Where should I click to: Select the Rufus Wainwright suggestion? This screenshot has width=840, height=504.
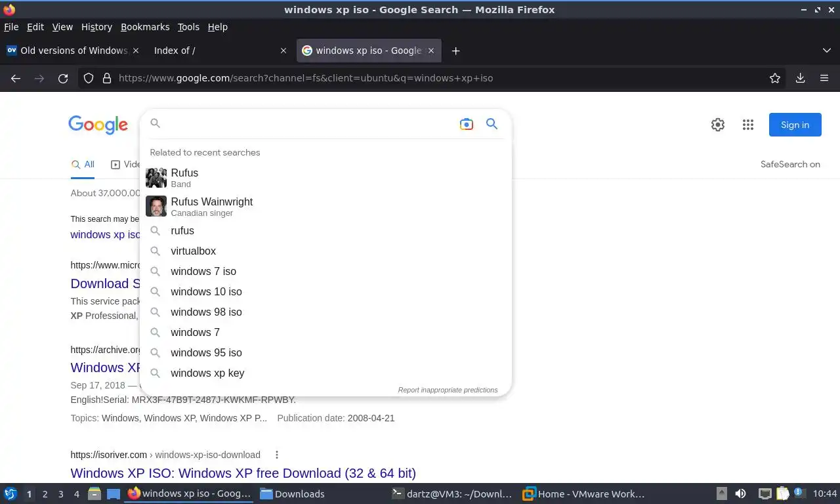point(325,207)
